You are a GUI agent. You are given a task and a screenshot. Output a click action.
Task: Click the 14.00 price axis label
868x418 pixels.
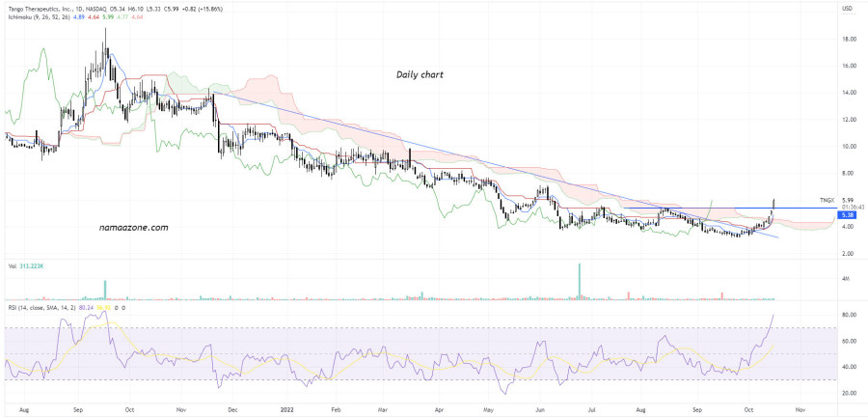click(x=850, y=93)
